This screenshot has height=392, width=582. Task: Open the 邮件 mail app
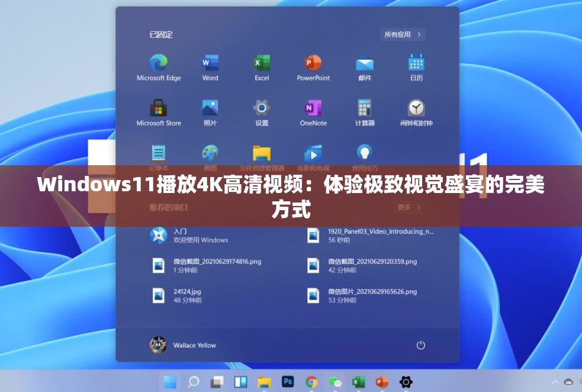point(365,68)
